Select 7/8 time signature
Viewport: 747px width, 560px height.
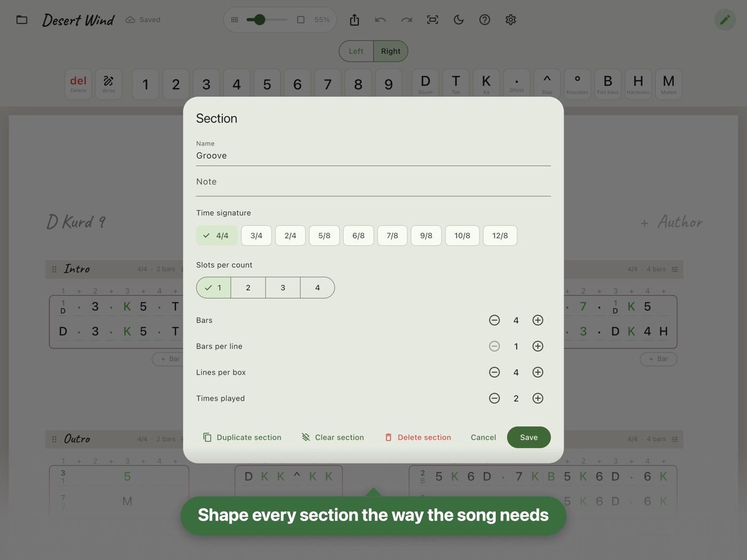tap(392, 236)
